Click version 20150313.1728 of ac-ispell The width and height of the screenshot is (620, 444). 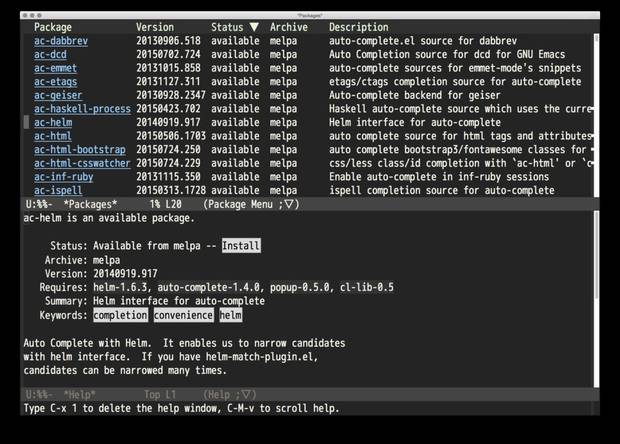pos(171,191)
